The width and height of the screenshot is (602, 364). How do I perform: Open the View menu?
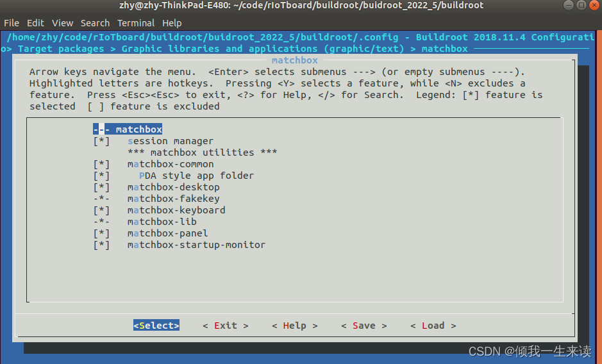coord(63,23)
